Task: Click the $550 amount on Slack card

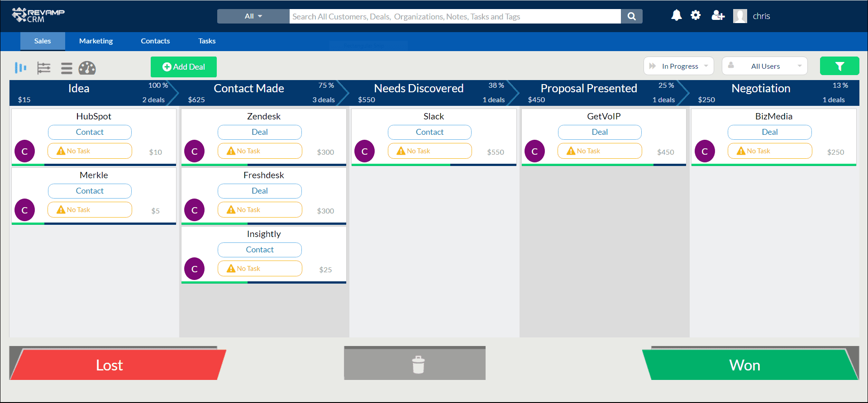Action: point(496,152)
